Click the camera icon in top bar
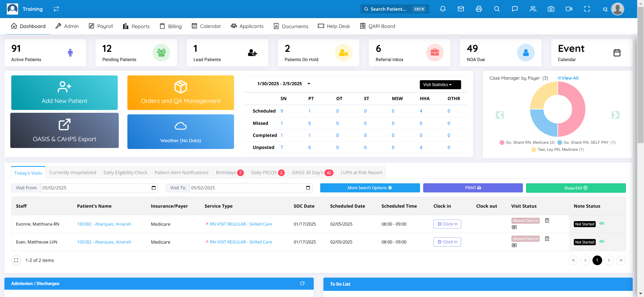The width and height of the screenshot is (644, 297). [551, 9]
